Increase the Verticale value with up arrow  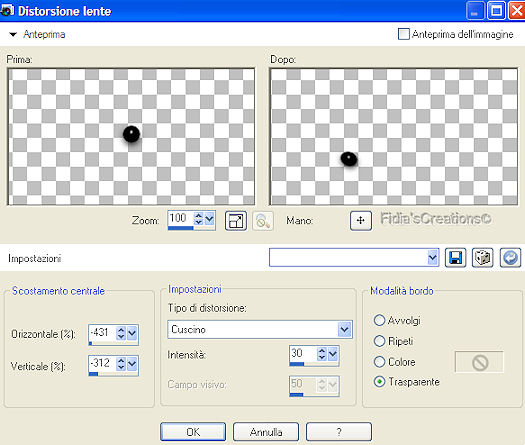pos(121,360)
